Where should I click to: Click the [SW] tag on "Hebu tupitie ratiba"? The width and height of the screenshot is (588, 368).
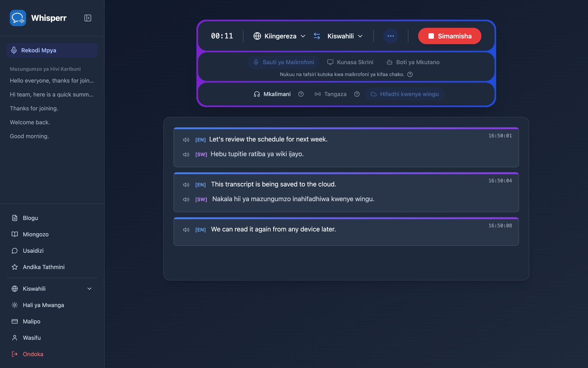tap(201, 155)
